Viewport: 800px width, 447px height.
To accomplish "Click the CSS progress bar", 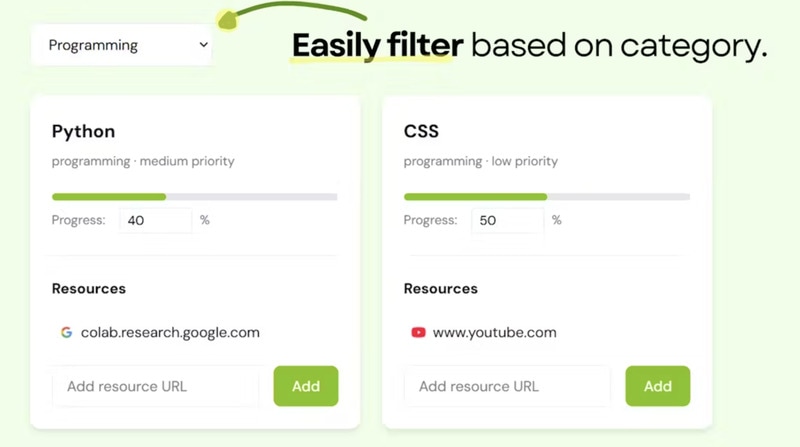I will coord(546,196).
